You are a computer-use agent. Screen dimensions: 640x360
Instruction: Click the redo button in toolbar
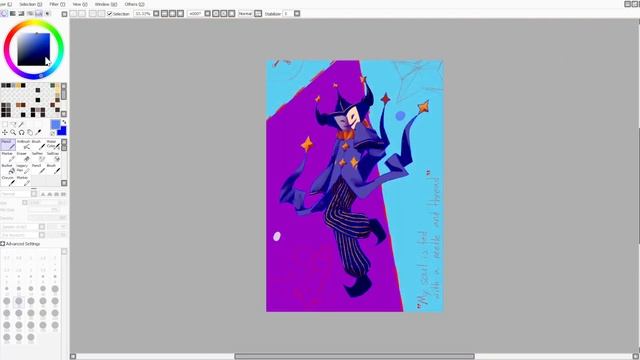(x=82, y=13)
